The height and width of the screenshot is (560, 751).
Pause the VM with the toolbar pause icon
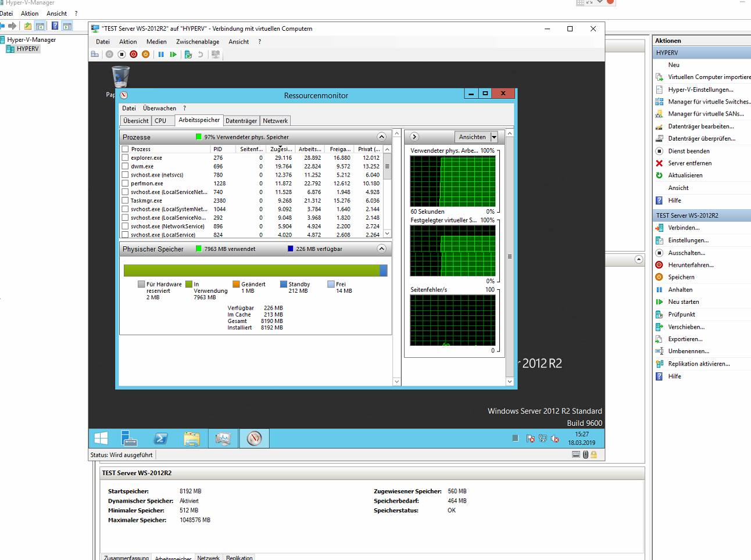click(161, 55)
